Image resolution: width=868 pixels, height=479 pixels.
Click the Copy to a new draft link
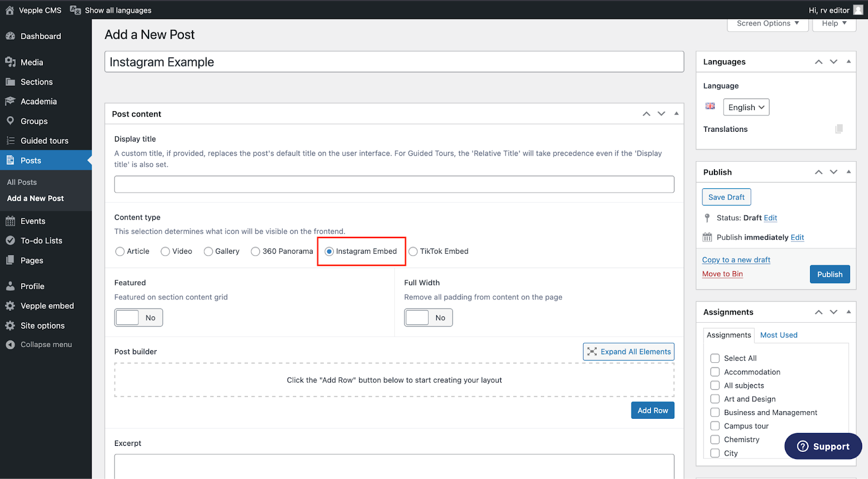[x=736, y=260]
